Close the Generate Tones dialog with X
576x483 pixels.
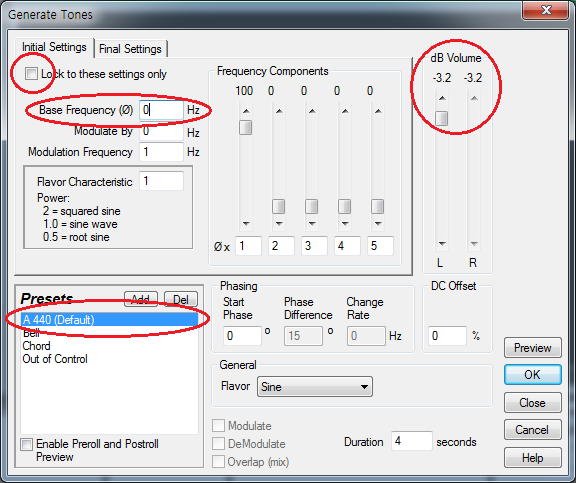pyautogui.click(x=546, y=10)
